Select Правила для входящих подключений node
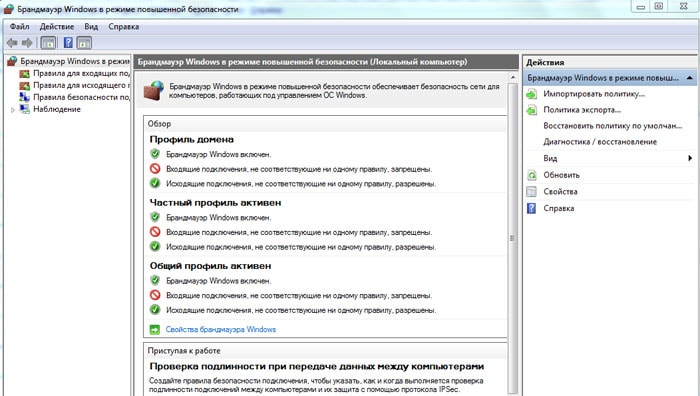 pyautogui.click(x=81, y=73)
